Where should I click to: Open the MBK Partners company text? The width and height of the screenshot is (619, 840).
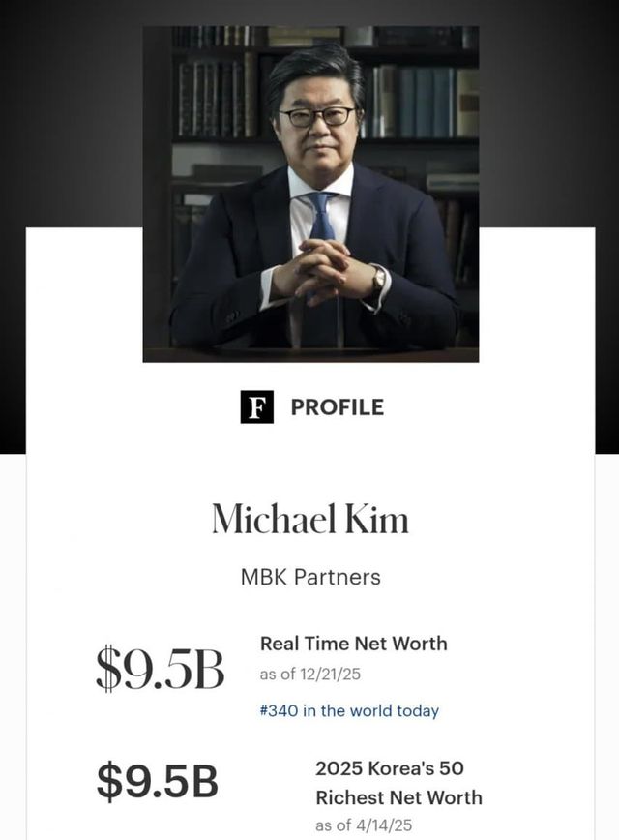310,577
